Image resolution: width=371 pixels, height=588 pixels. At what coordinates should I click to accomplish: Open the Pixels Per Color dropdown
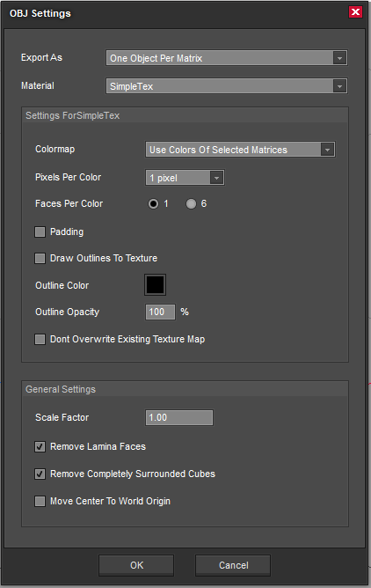click(185, 178)
